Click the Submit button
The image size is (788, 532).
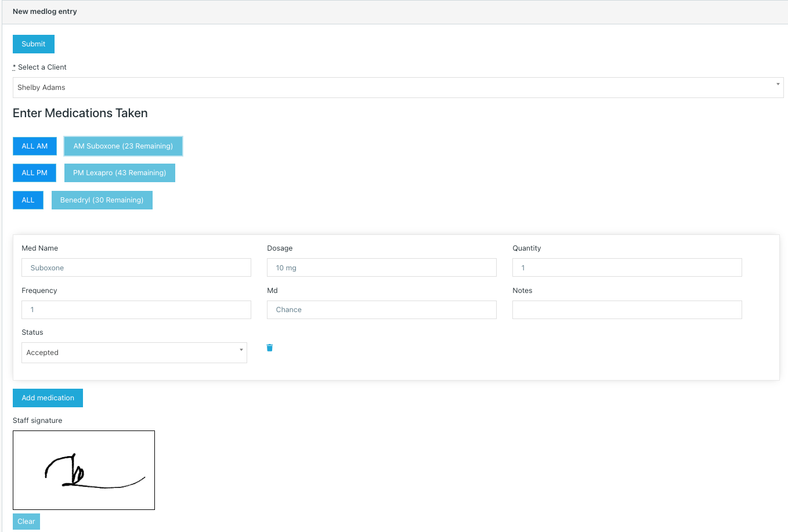[34, 44]
